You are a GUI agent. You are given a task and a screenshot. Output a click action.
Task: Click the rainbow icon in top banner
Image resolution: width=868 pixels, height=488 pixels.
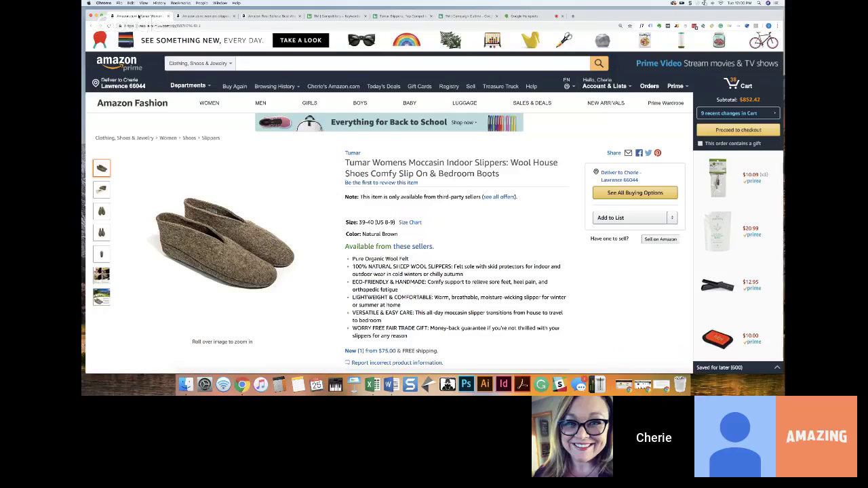coord(406,40)
